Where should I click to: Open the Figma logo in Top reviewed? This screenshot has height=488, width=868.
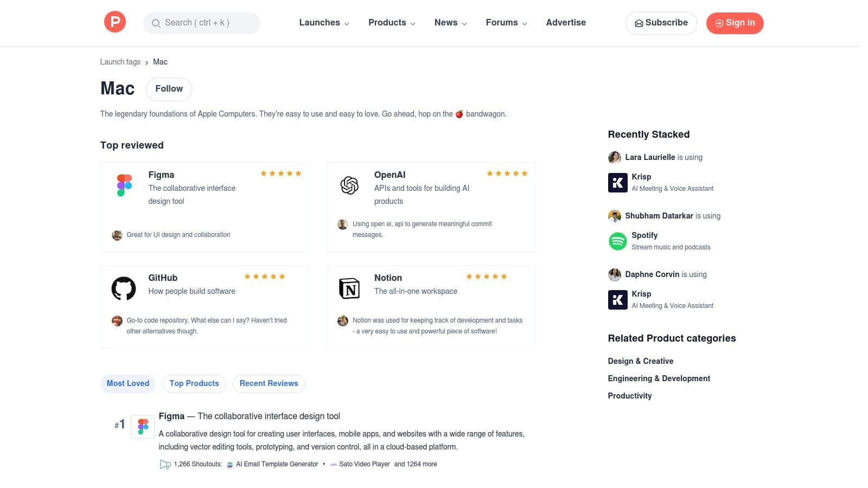[124, 185]
